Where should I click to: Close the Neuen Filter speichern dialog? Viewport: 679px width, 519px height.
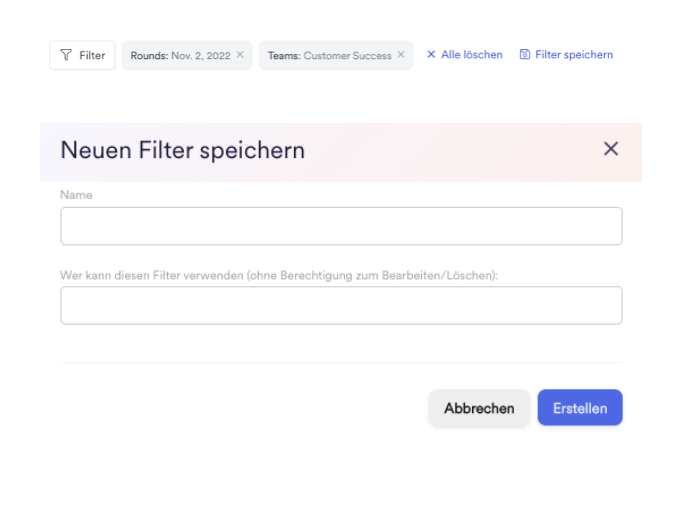pyautogui.click(x=611, y=149)
